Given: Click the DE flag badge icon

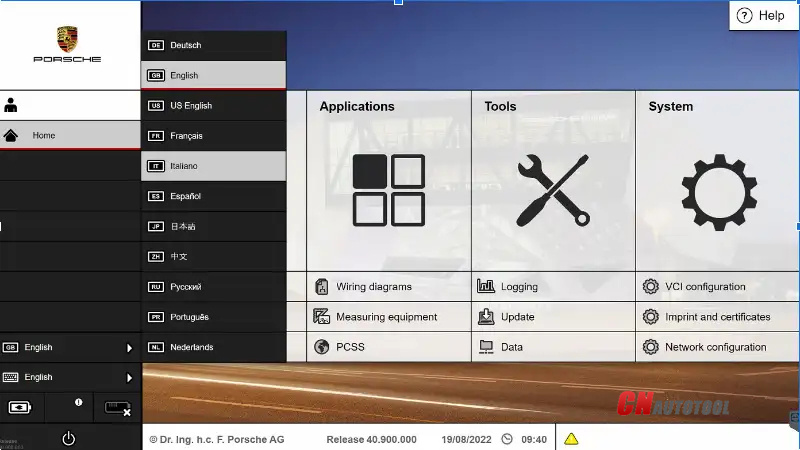Looking at the screenshot, I should (156, 45).
